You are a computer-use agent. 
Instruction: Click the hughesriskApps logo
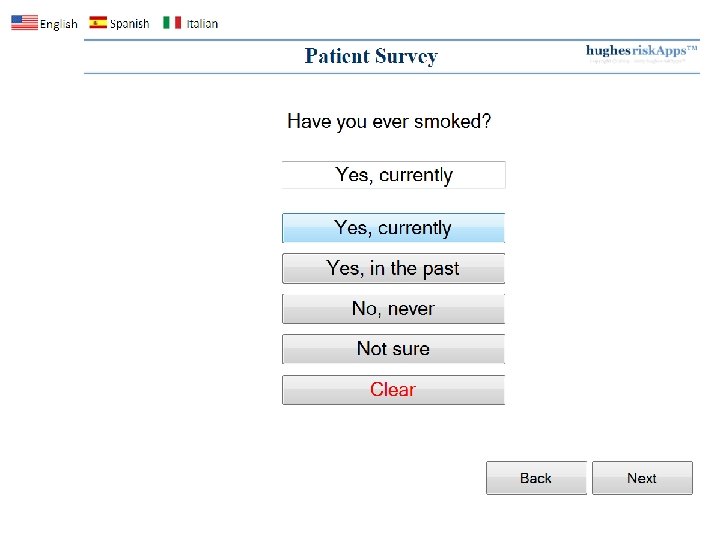tap(634, 51)
